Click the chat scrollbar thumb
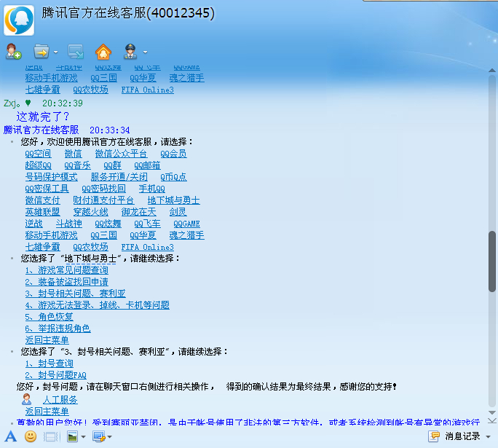 pos(492,262)
